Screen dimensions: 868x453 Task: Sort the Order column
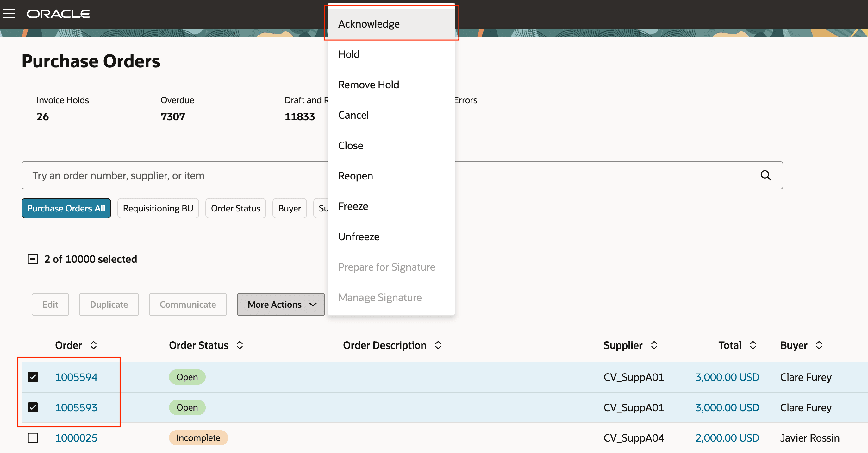tap(94, 345)
